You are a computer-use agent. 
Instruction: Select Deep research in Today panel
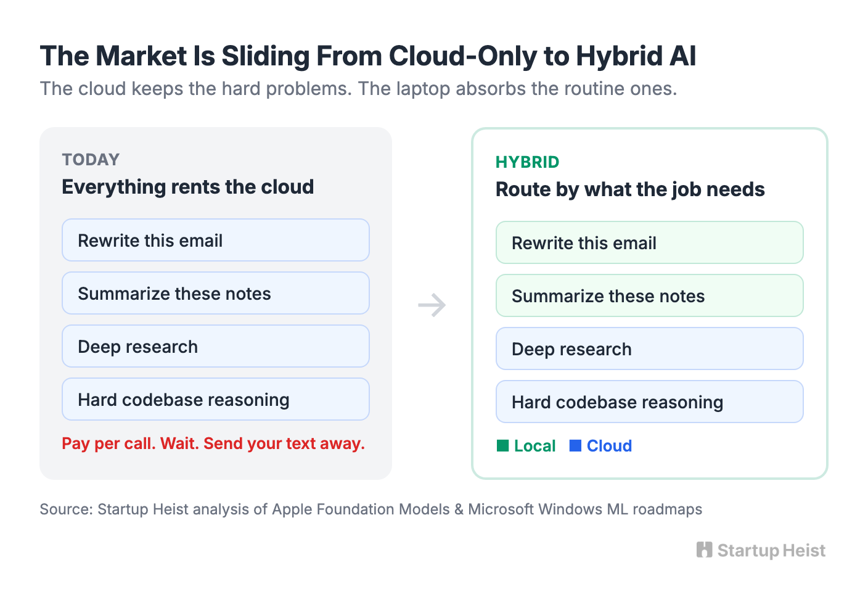216,346
